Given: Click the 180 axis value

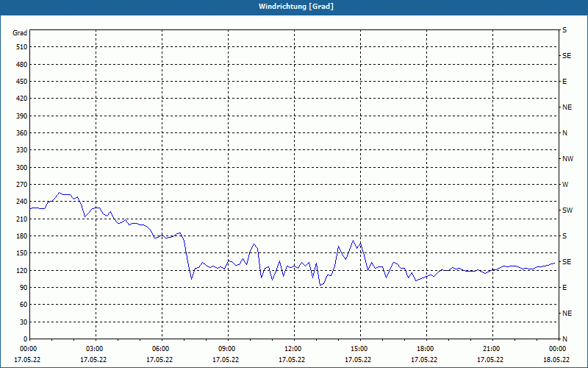Looking at the screenshot, I should (22, 236).
